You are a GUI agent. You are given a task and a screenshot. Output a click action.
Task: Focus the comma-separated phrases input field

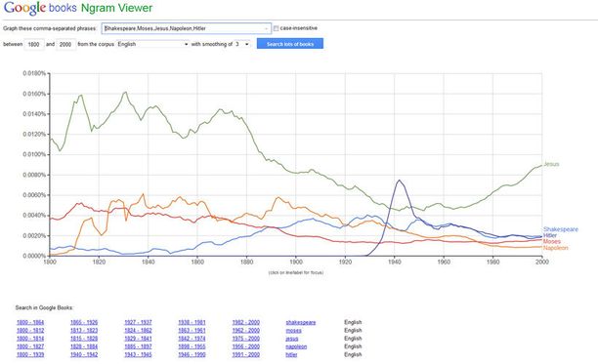(x=187, y=28)
